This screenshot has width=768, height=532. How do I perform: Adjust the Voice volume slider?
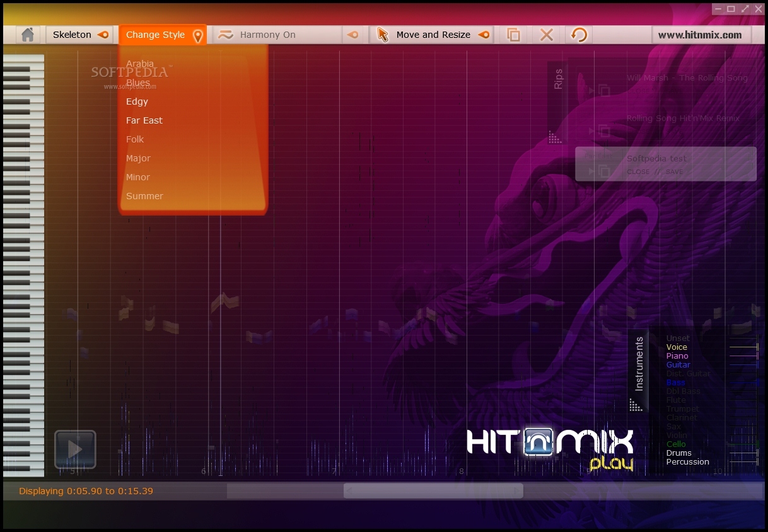744,347
